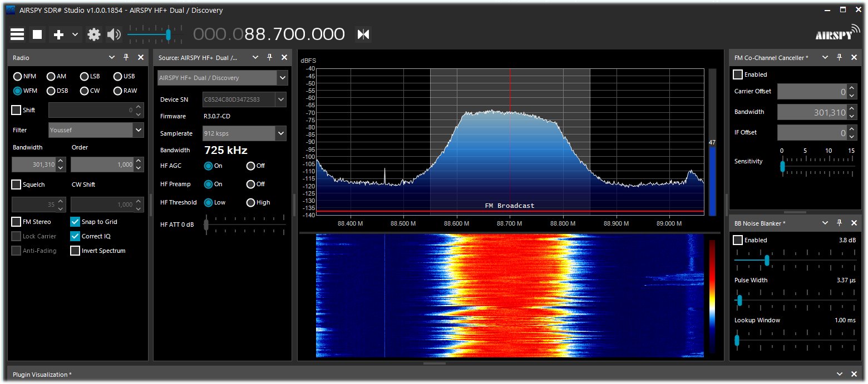868x384 pixels.
Task: Pin the Source panel
Action: tap(269, 57)
